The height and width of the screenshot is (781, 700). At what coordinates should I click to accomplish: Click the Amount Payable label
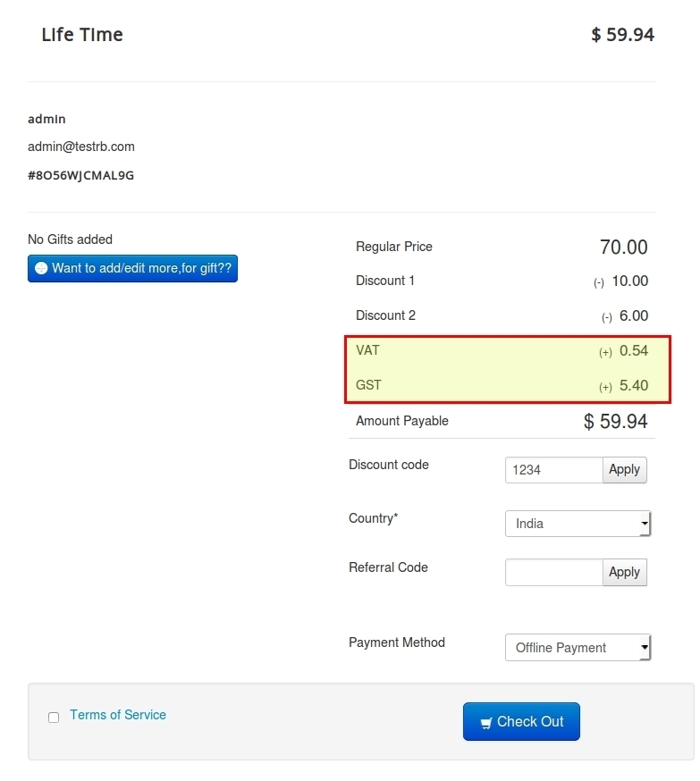click(x=402, y=421)
